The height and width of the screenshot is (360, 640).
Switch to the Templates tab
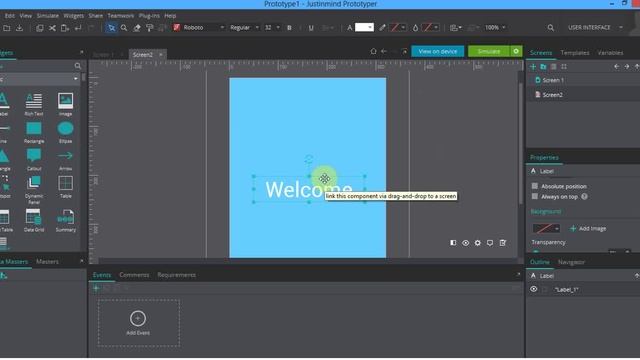click(575, 53)
